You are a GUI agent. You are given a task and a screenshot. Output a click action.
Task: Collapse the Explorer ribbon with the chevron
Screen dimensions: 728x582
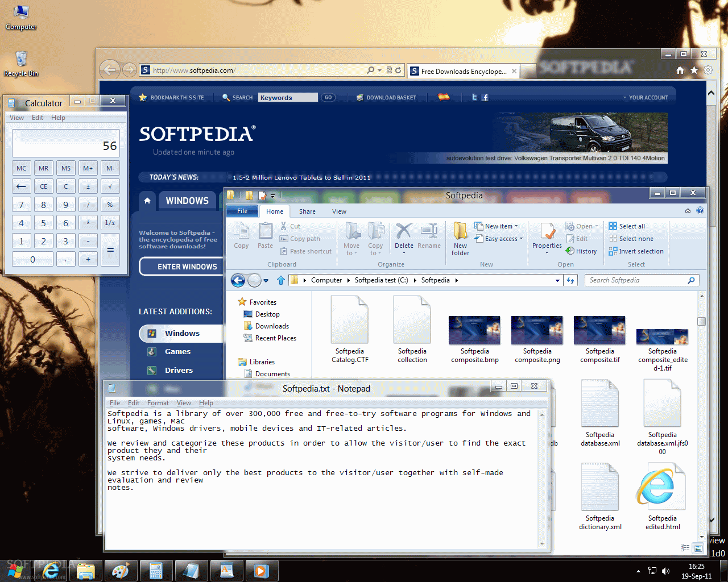coord(688,211)
